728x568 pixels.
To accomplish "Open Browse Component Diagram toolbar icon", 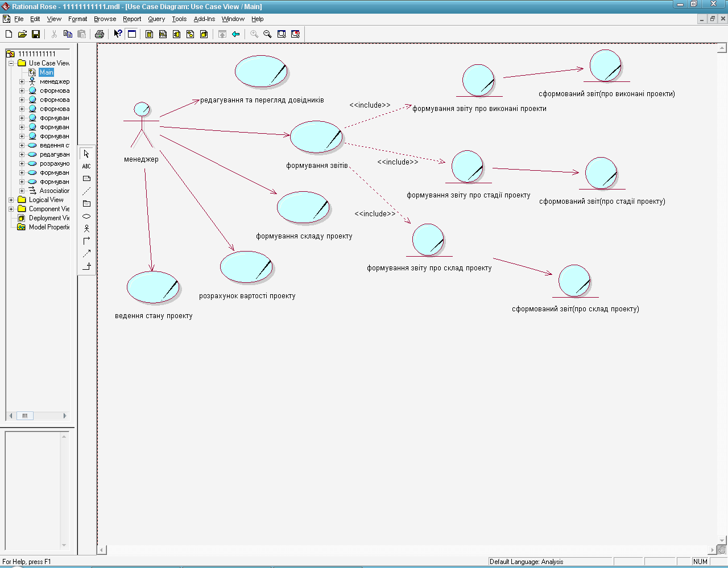I will click(x=177, y=34).
